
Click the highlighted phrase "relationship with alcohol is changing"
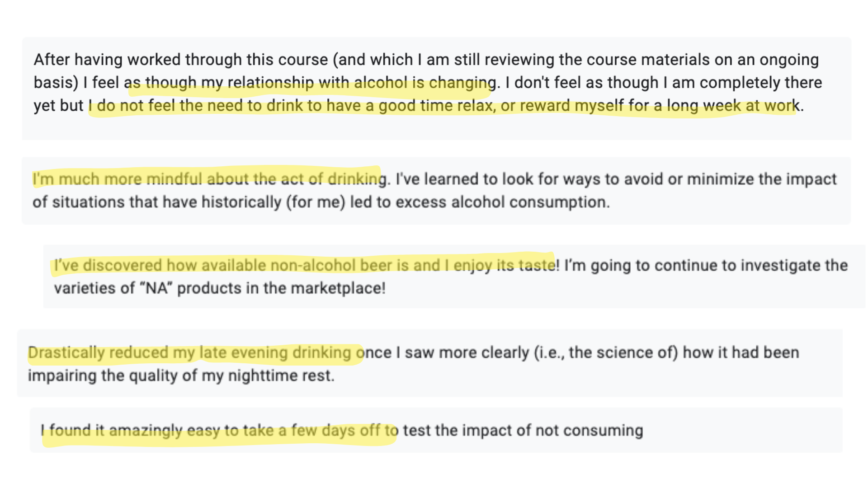[x=362, y=83]
